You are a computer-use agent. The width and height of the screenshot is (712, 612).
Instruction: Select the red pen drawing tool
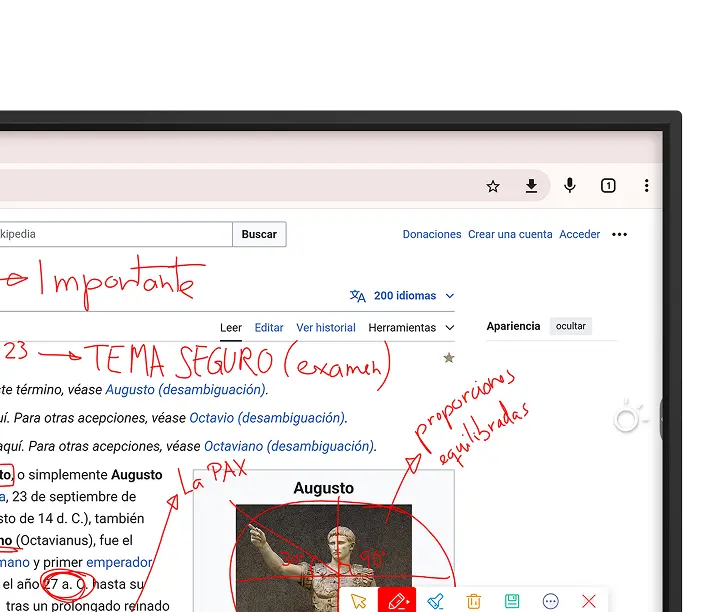(397, 600)
